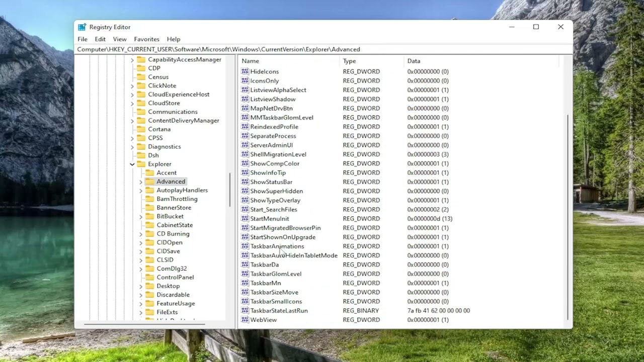Select the ReindexedProfile value
644x362 pixels.
point(274,127)
